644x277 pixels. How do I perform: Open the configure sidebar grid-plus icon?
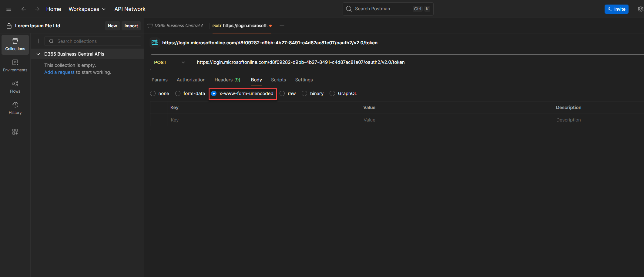click(15, 132)
